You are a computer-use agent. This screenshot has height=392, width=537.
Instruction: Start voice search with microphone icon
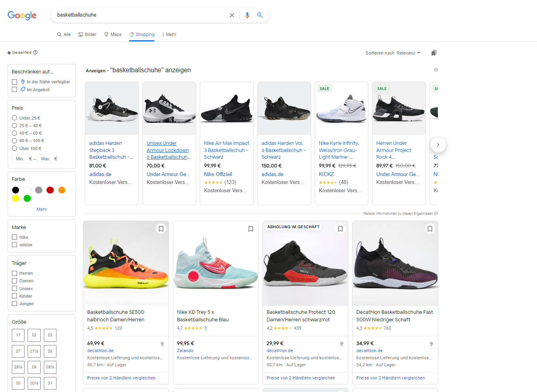pyautogui.click(x=247, y=15)
